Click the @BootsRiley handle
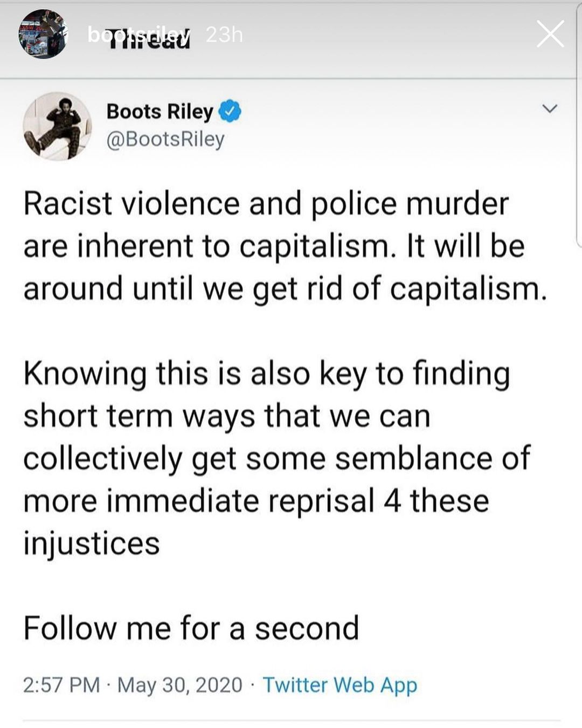 click(x=165, y=139)
